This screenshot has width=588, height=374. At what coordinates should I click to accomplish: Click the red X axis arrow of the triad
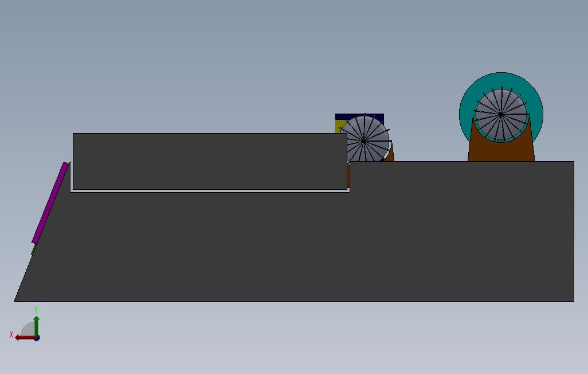point(25,338)
